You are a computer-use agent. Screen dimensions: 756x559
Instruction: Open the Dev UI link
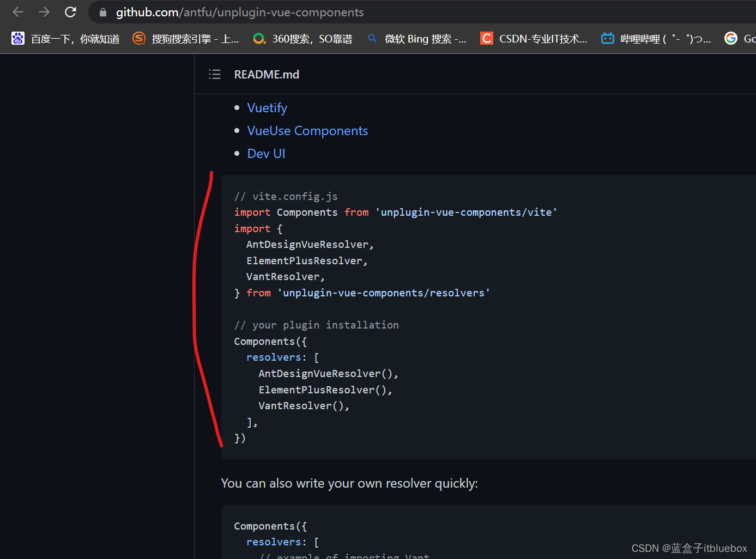click(x=266, y=154)
